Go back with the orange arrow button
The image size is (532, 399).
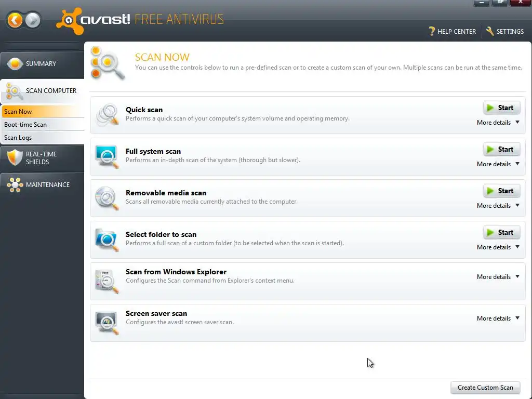15,20
